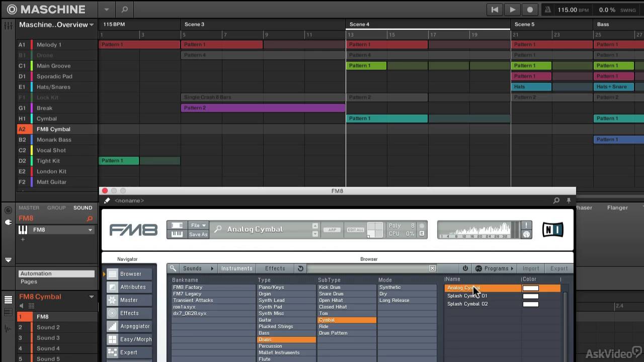Toggle the FM8 rack view icon above keyboard

[x=177, y=225]
